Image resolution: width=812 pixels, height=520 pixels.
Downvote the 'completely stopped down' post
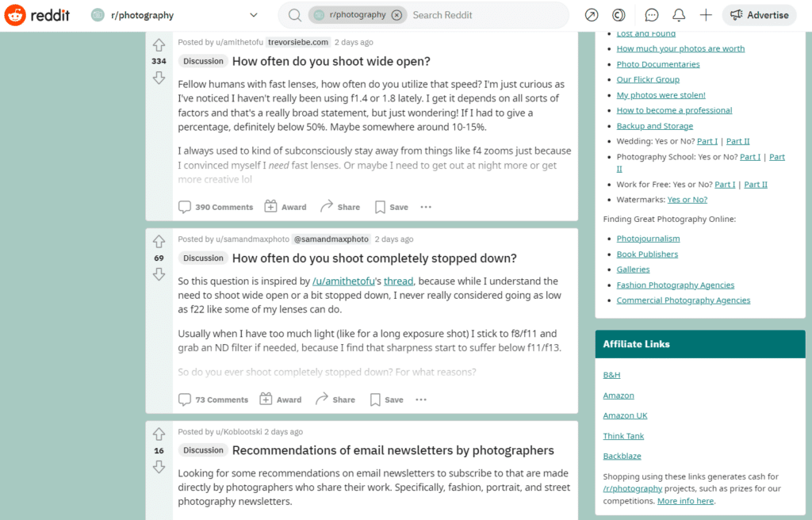pos(159,274)
